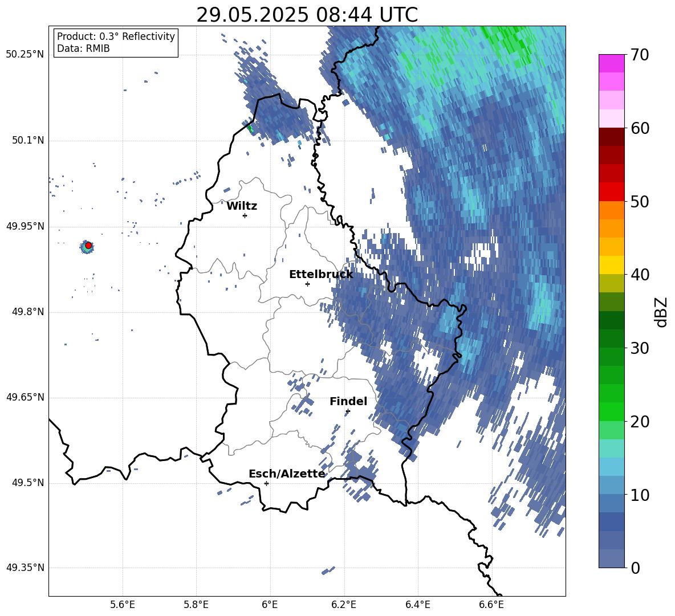Click the 'Product: 0.3° Reflectivity' text
The image size is (675, 616).
[x=116, y=36]
